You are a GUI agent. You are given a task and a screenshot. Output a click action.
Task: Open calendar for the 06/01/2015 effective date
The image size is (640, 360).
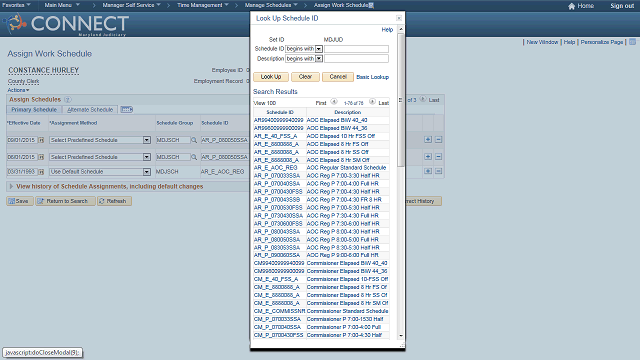[x=41, y=157]
